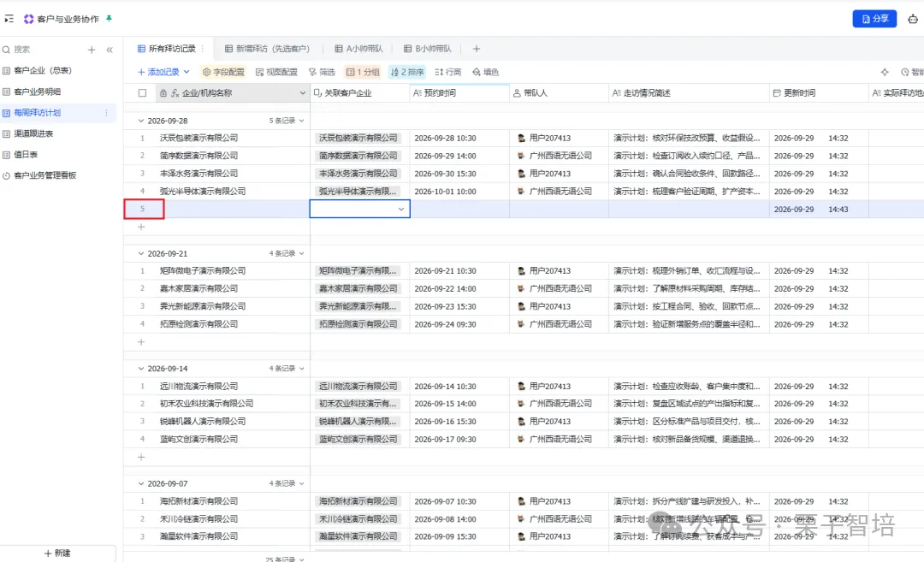Open the 2 排序 sort settings
The height and width of the screenshot is (562, 924).
(407, 72)
